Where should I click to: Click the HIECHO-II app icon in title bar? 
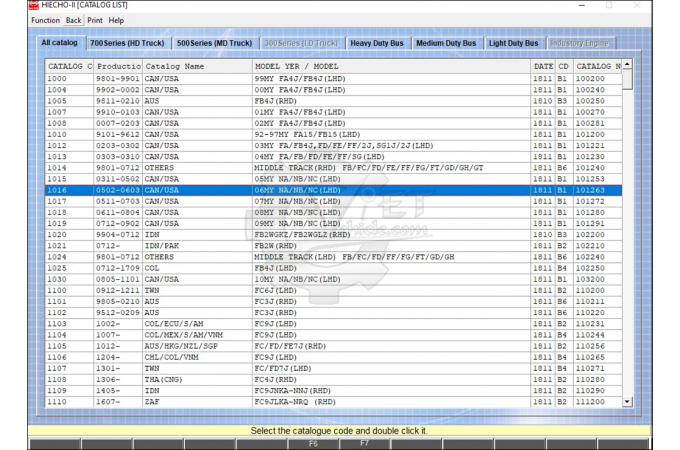[x=33, y=5]
